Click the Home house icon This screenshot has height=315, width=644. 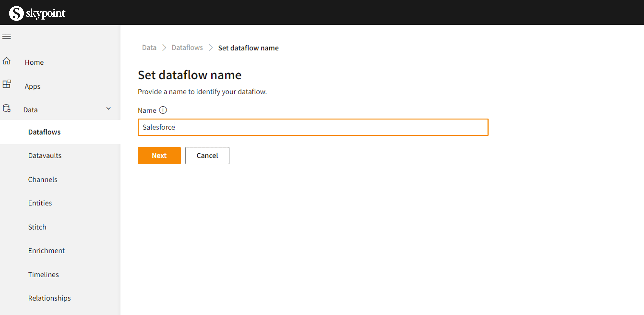tap(7, 61)
